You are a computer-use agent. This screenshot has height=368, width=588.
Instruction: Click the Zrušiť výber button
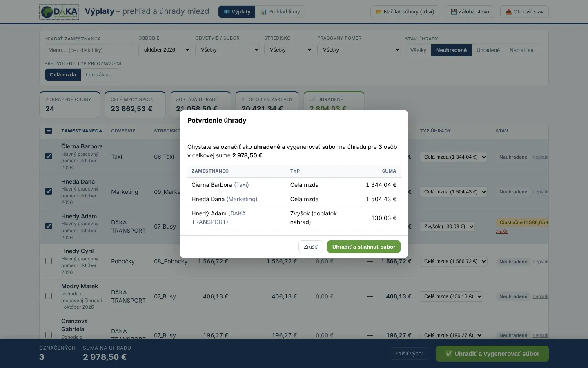coord(409,354)
